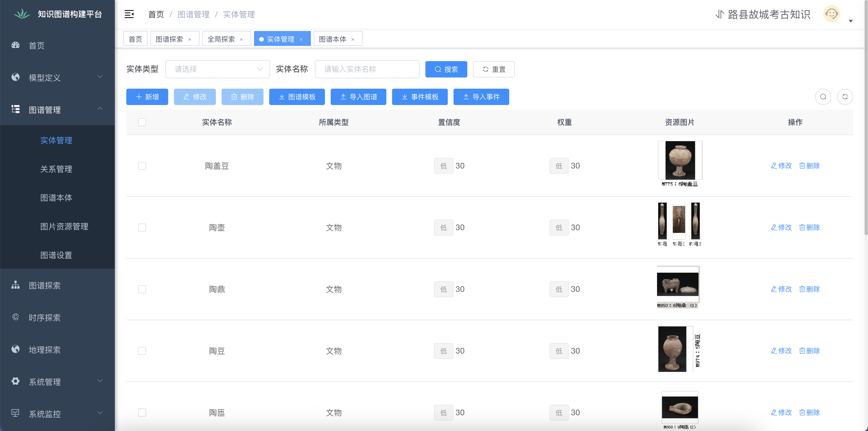Click the round search toggle icon
This screenshot has height=431, width=868.
tap(823, 97)
